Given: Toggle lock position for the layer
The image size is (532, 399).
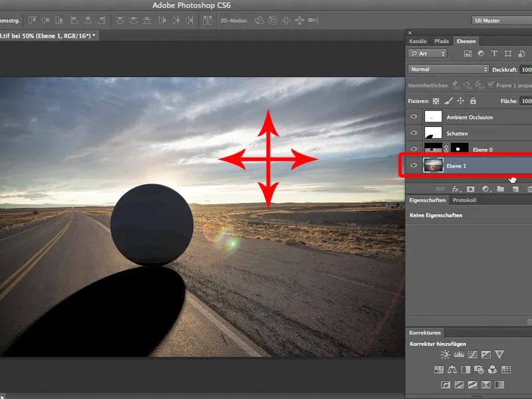Looking at the screenshot, I should tap(461, 101).
